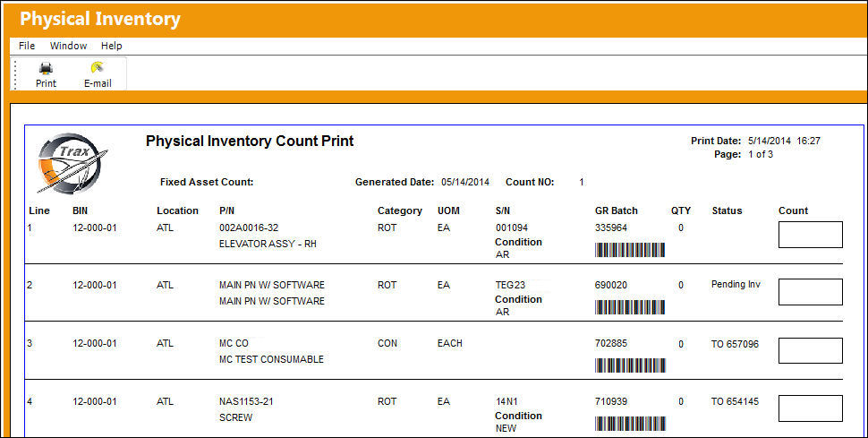Open the File menu
Image resolution: width=868 pixels, height=438 pixels.
pyautogui.click(x=27, y=46)
